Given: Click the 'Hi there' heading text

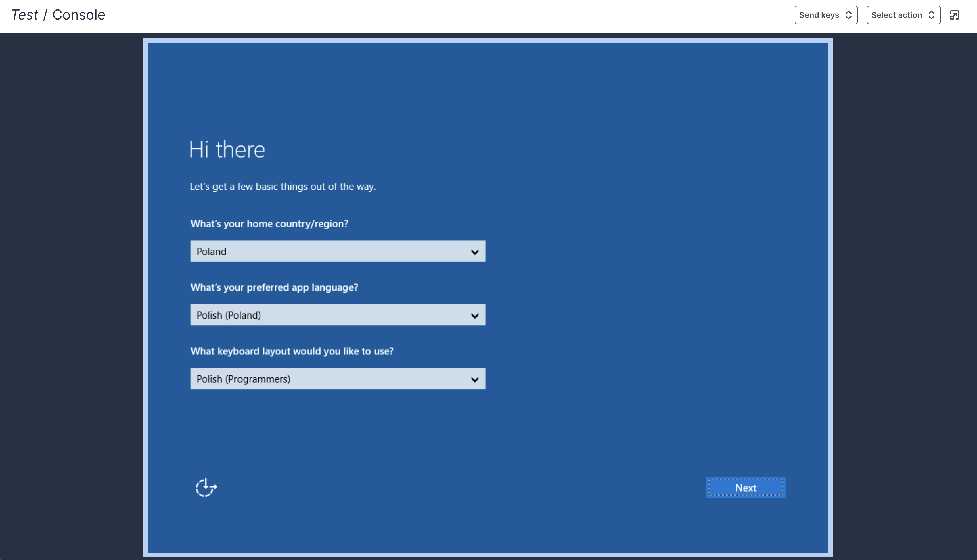Looking at the screenshot, I should (227, 149).
